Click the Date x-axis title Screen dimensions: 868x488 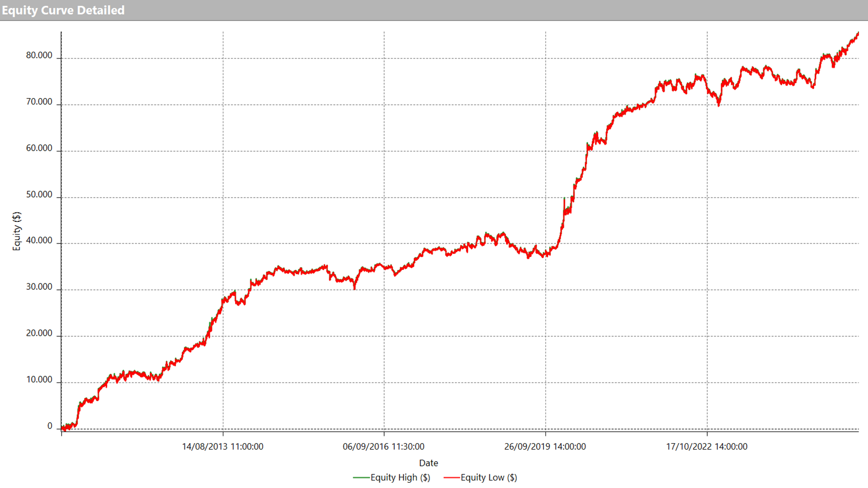coord(428,463)
